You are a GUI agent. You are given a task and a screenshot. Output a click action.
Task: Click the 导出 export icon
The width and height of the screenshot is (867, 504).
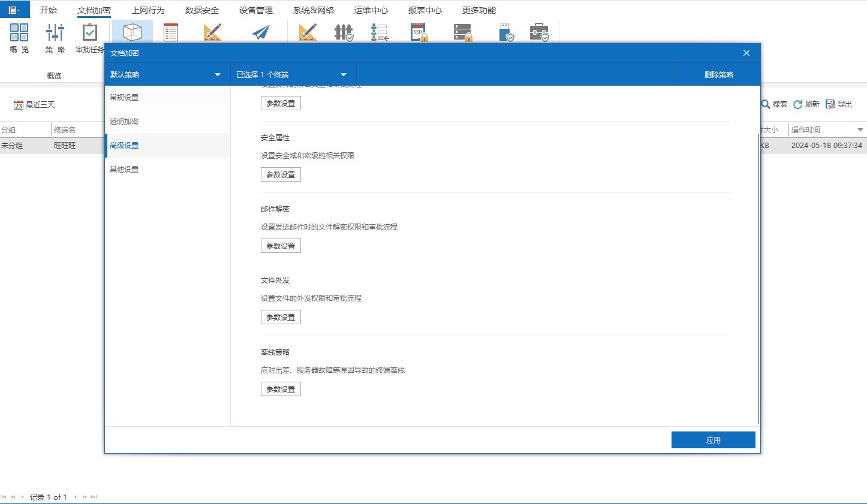pos(830,104)
